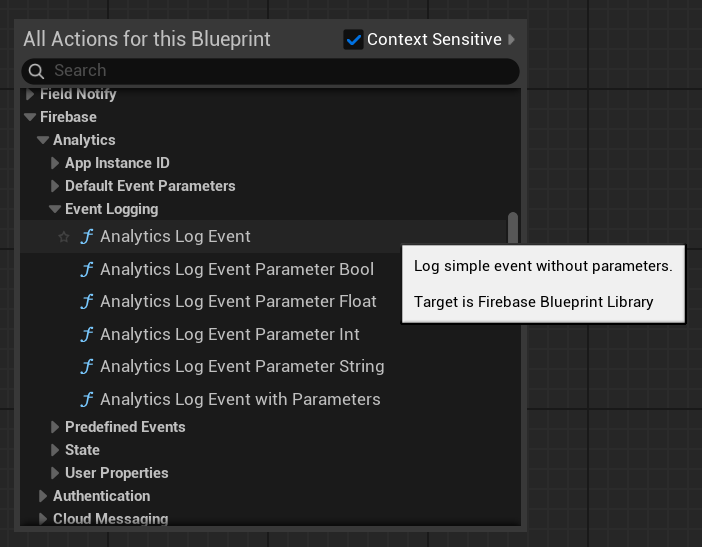The width and height of the screenshot is (702, 547).
Task: Expand the User Properties section
Action: pos(55,473)
